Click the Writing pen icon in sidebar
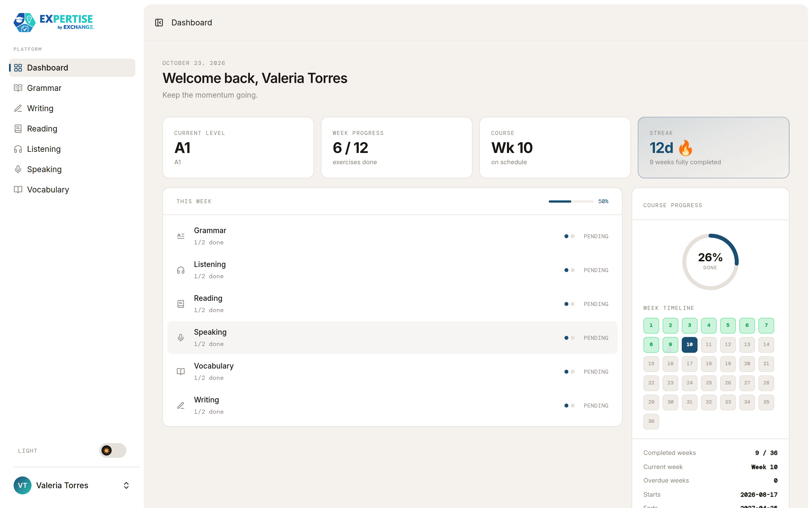Image resolution: width=812 pixels, height=508 pixels. [x=18, y=109]
